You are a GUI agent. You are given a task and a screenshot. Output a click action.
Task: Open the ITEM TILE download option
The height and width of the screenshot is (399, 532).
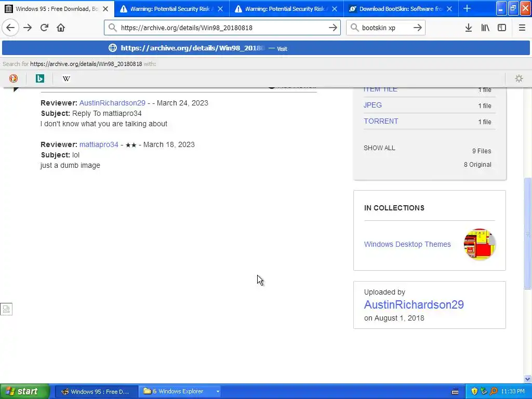click(x=380, y=89)
